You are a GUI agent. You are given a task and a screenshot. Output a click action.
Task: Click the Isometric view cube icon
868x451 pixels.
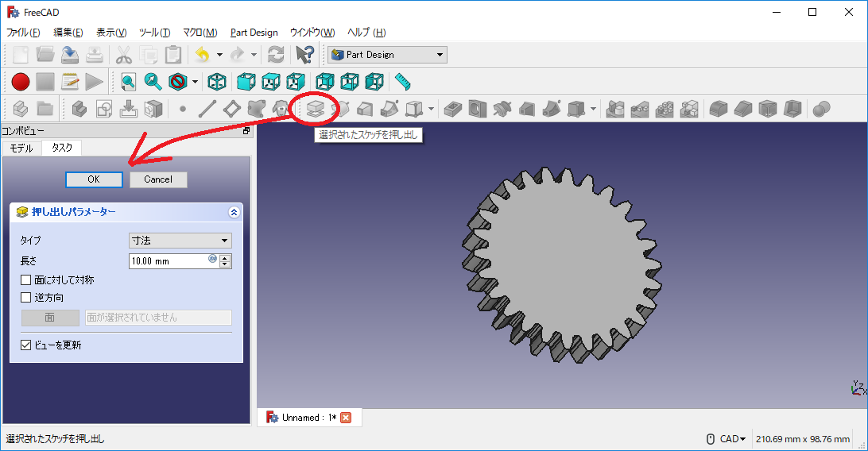point(216,82)
